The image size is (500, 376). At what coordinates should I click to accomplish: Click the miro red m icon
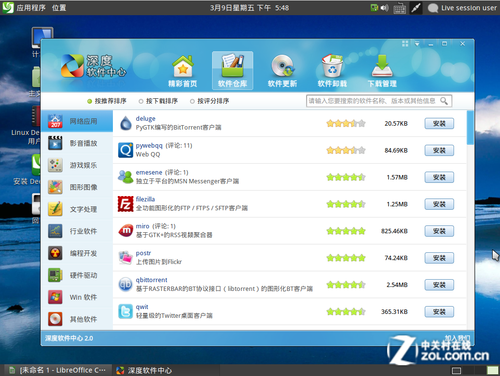126,231
